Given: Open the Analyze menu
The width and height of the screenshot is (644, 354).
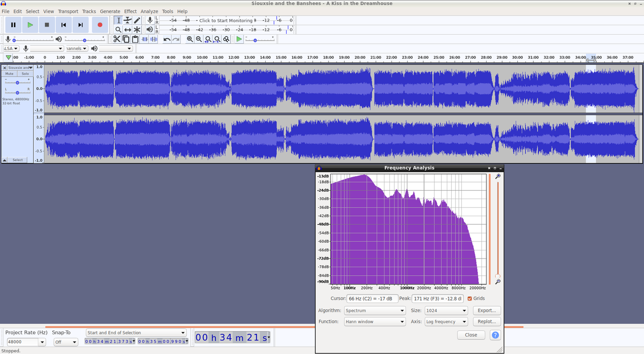Looking at the screenshot, I should (149, 11).
